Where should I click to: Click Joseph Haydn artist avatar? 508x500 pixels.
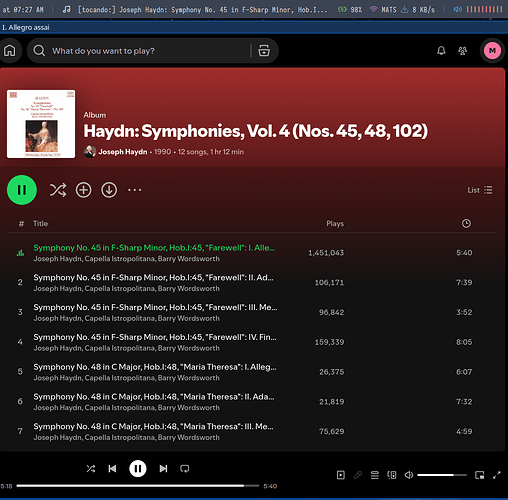(90, 152)
